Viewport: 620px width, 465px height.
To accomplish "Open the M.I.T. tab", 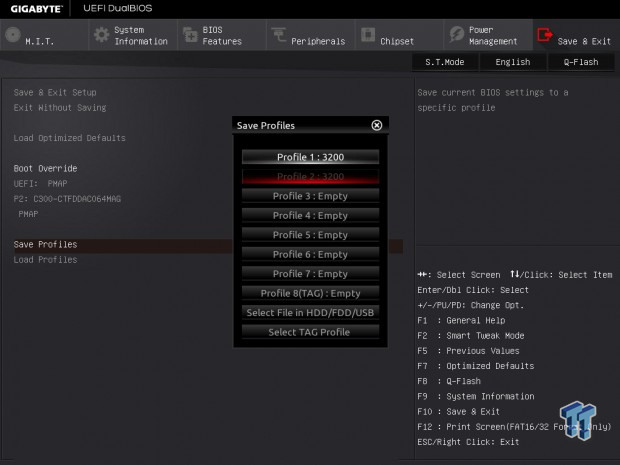I will (44, 35).
